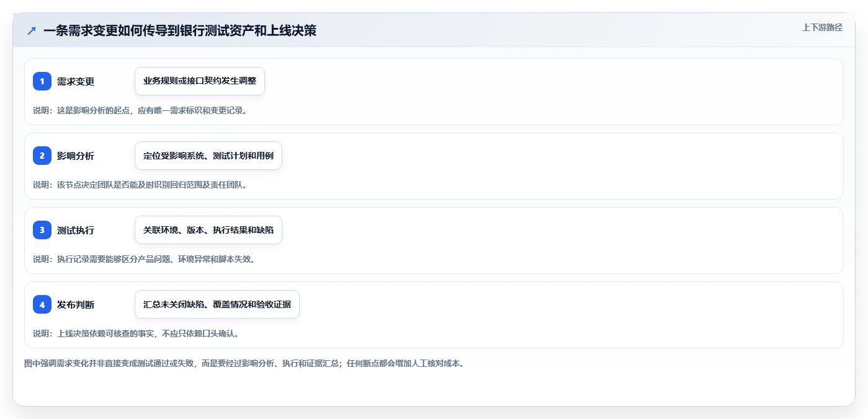Click the number 3 step badge
The width and height of the screenshot is (868, 419).
[42, 230]
